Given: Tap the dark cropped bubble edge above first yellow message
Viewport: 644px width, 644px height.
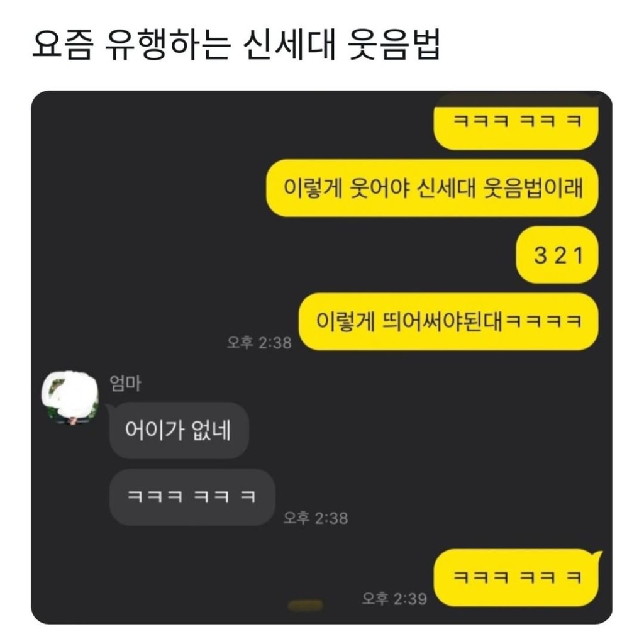Looking at the screenshot, I should [x=516, y=100].
